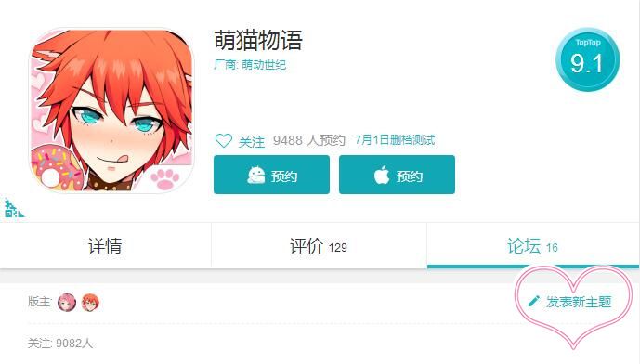This screenshot has width=640, height=364.
Task: Select the 论坛 16 tab
Action: click(532, 246)
